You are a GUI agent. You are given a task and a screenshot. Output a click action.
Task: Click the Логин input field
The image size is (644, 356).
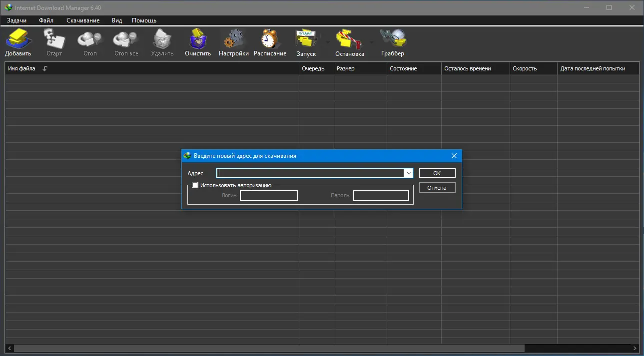(269, 195)
